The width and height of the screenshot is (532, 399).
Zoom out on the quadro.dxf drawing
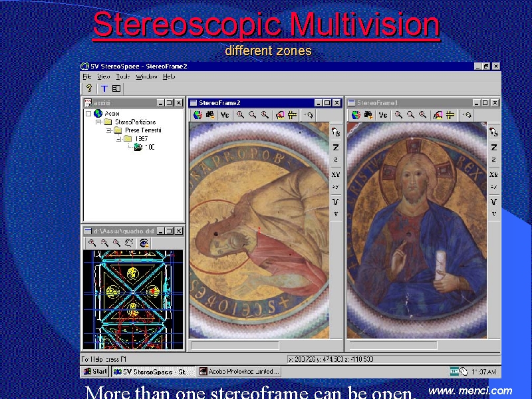click(x=104, y=243)
